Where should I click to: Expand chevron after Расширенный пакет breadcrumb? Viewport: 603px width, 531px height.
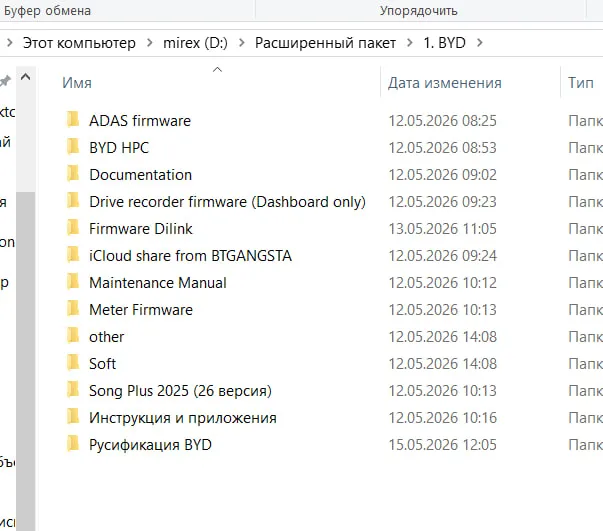coord(410,43)
